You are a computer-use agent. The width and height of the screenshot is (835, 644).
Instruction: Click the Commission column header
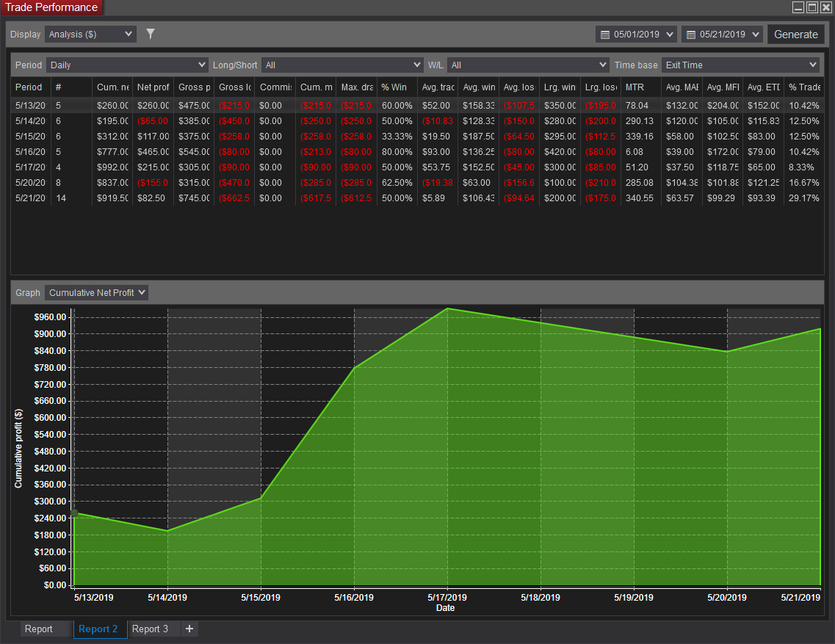275,87
